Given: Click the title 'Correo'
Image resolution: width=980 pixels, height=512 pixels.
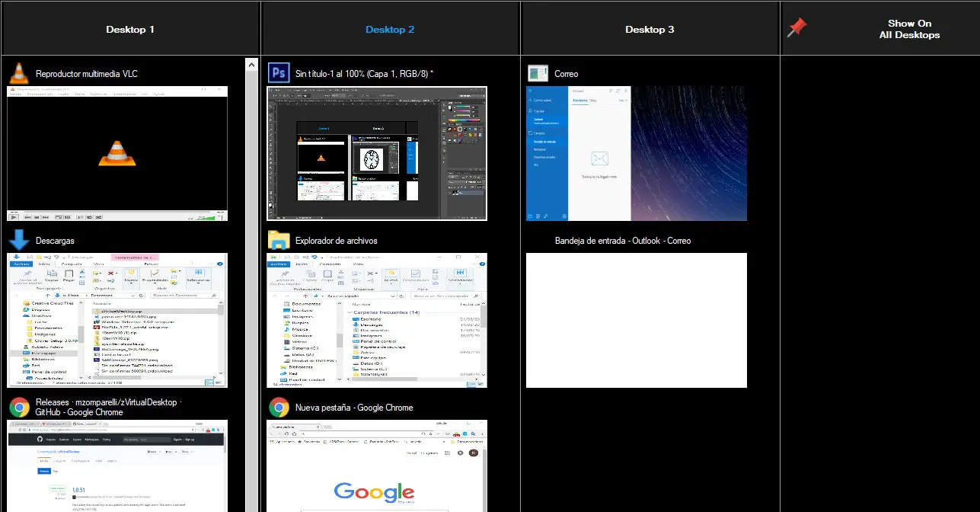Looking at the screenshot, I should 567,74.
